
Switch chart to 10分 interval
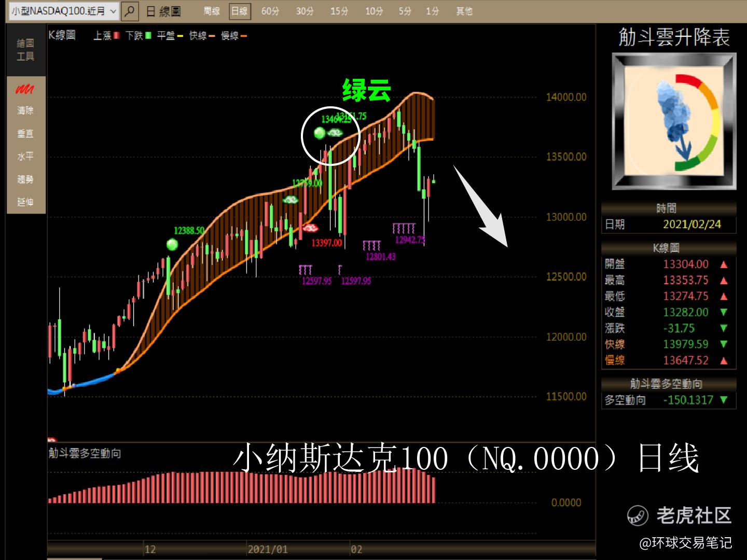pos(374,11)
